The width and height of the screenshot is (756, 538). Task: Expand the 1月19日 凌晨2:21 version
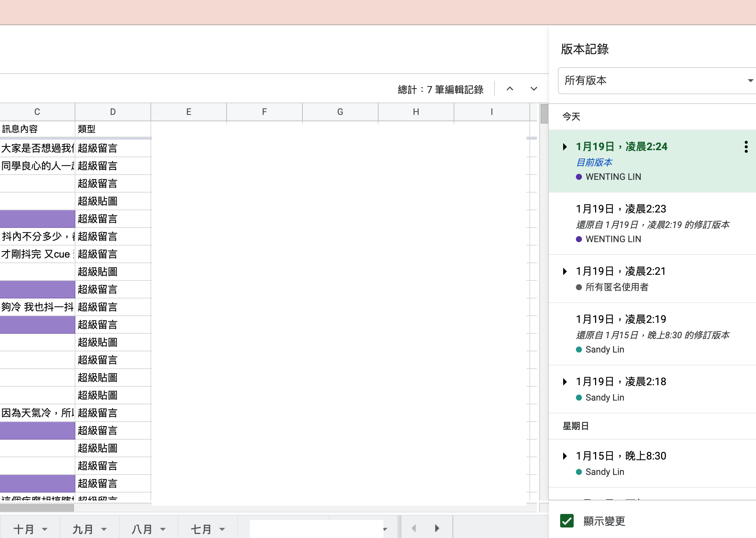pyautogui.click(x=565, y=271)
